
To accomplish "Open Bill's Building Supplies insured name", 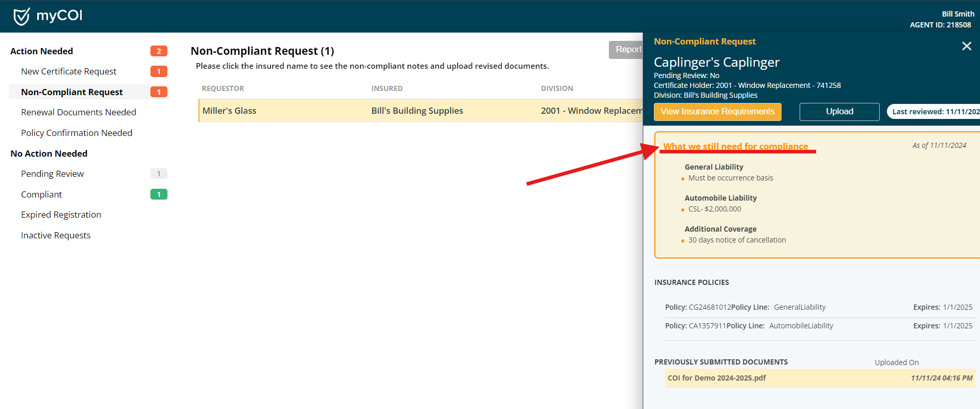I will [417, 111].
